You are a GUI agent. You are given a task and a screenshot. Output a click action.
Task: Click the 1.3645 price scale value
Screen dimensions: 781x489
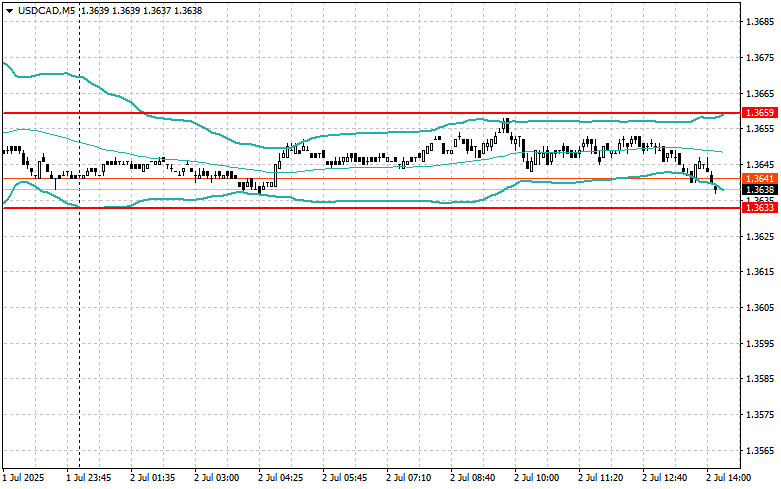coord(760,164)
